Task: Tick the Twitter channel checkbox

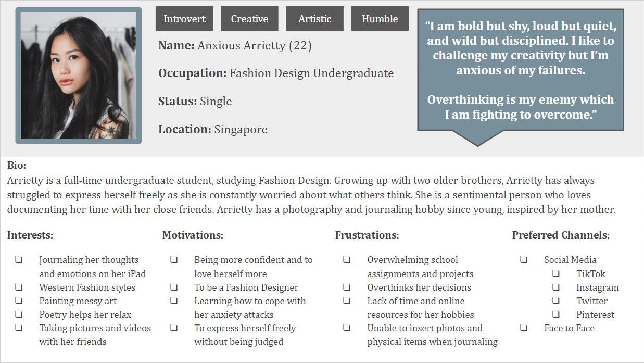Action: click(556, 301)
